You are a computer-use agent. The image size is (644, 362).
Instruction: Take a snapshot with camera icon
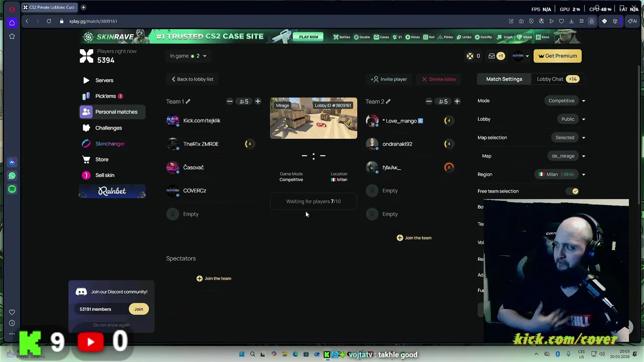pyautogui.click(x=521, y=21)
